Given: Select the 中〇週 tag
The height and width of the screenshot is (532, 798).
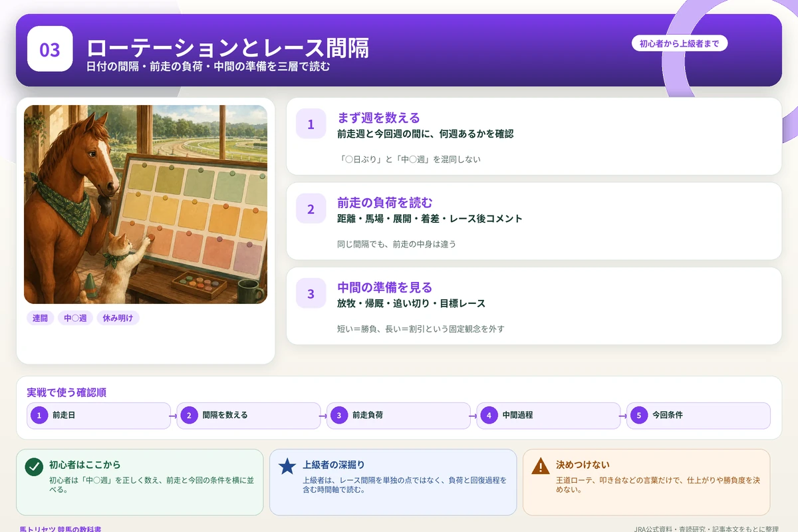Looking at the screenshot, I should (x=75, y=319).
